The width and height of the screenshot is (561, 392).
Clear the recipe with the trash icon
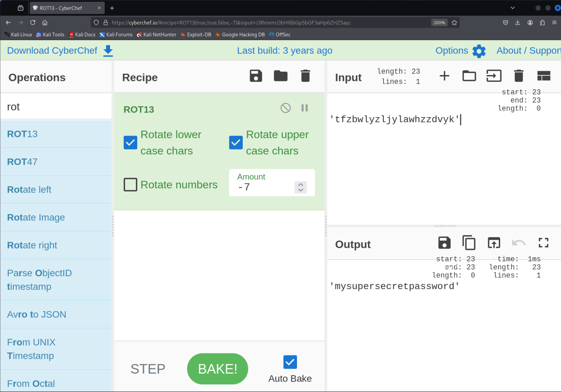pos(305,76)
